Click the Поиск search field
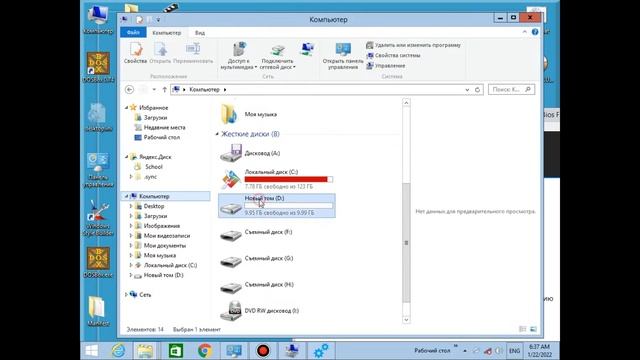640x360 pixels. point(511,89)
